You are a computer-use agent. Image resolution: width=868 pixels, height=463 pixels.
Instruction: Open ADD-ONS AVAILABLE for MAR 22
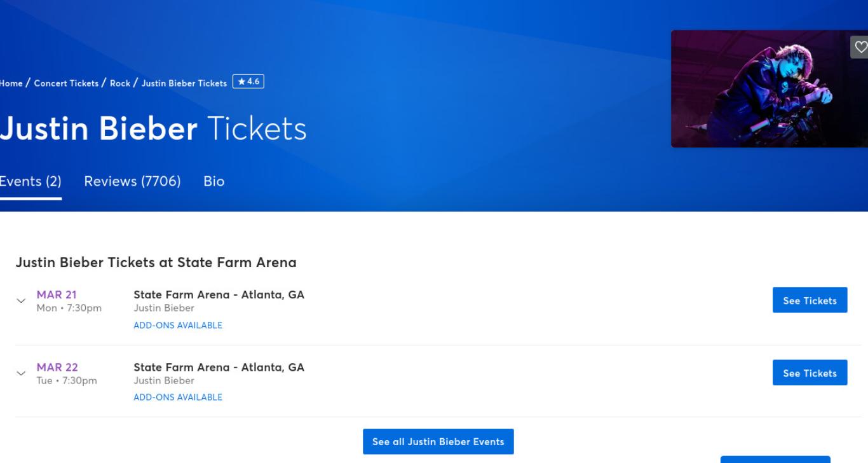point(178,397)
